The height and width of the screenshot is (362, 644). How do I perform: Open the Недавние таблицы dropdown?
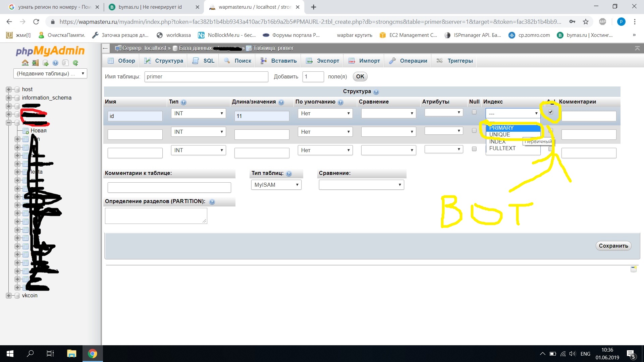click(x=50, y=73)
